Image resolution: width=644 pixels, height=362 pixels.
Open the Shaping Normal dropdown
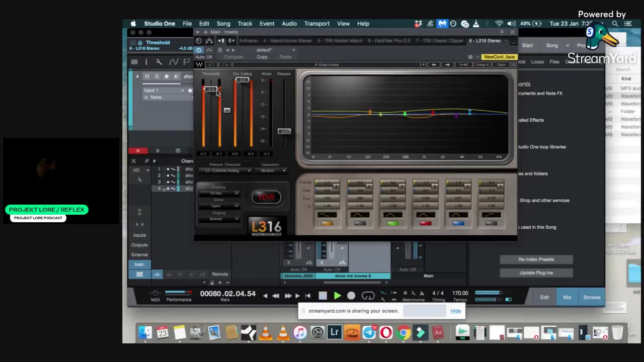(x=220, y=219)
